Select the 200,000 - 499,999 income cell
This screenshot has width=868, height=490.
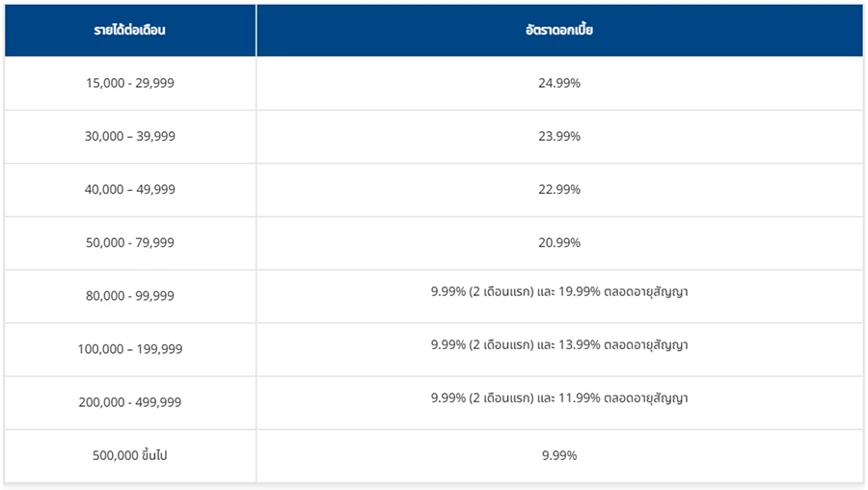click(x=130, y=402)
